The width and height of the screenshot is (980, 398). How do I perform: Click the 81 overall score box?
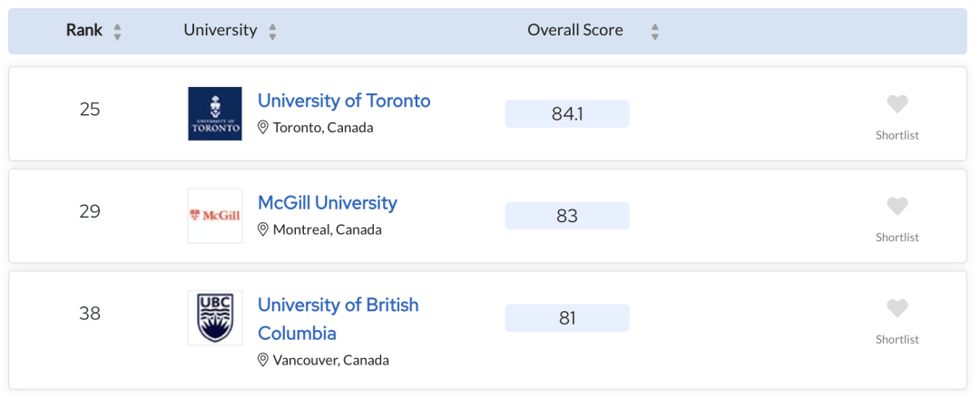click(x=567, y=318)
